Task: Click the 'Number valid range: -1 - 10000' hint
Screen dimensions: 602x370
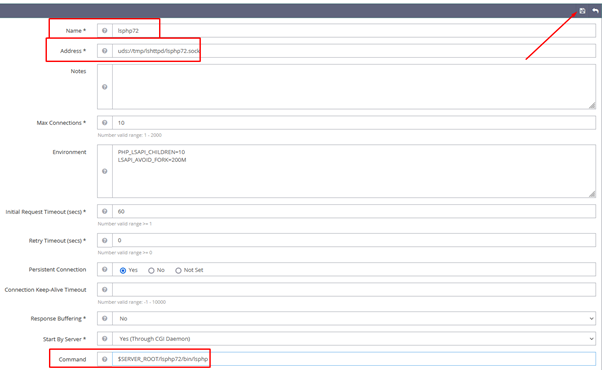Action: point(132,302)
